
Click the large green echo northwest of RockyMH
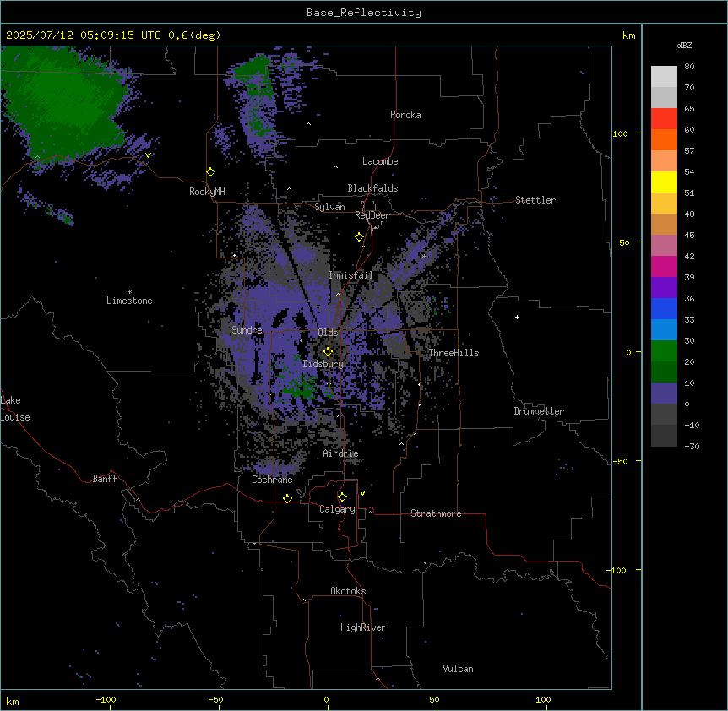65,105
